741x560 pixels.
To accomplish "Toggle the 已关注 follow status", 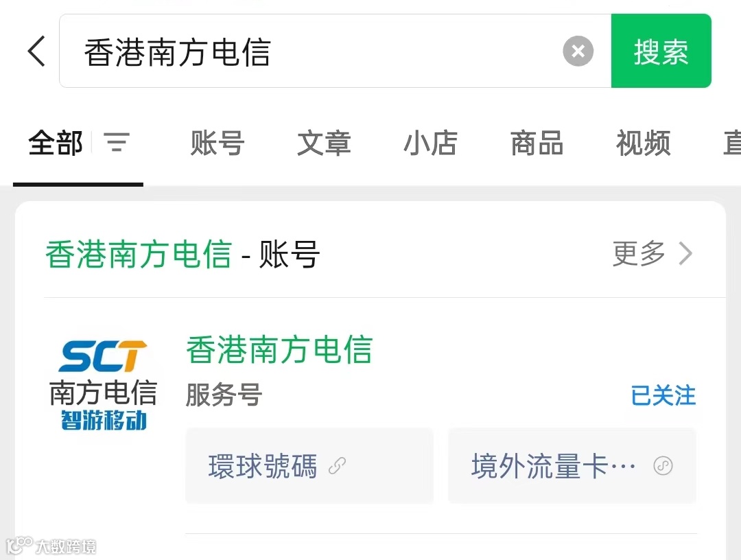I will 663,395.
